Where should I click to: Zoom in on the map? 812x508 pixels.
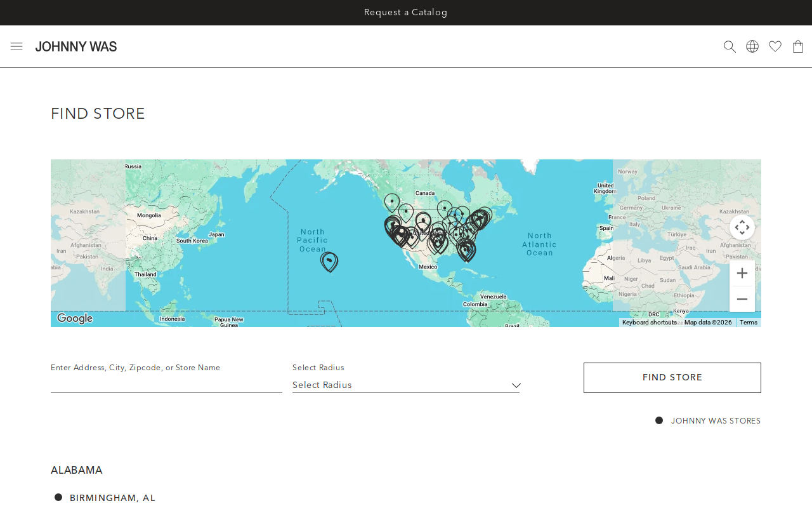click(x=742, y=273)
